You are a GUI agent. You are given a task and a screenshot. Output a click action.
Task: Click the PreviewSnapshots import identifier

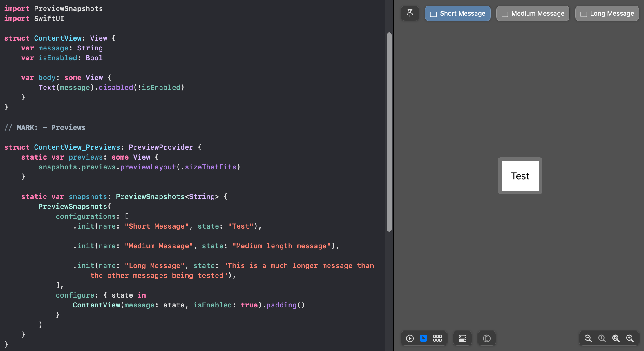point(68,9)
